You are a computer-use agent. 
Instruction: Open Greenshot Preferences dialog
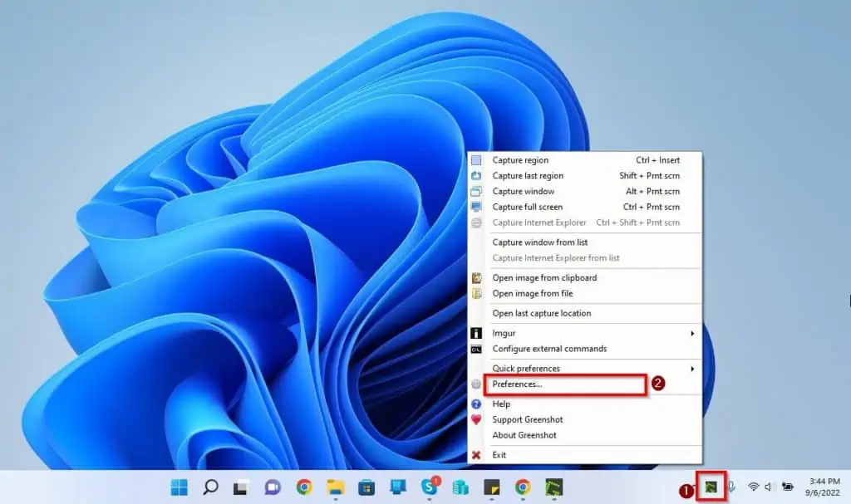(x=517, y=384)
